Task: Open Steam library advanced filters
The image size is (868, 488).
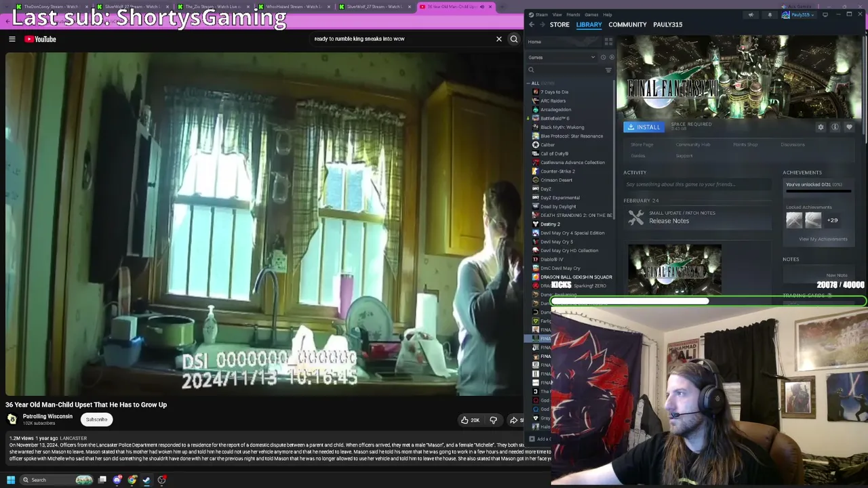Action: coord(608,70)
